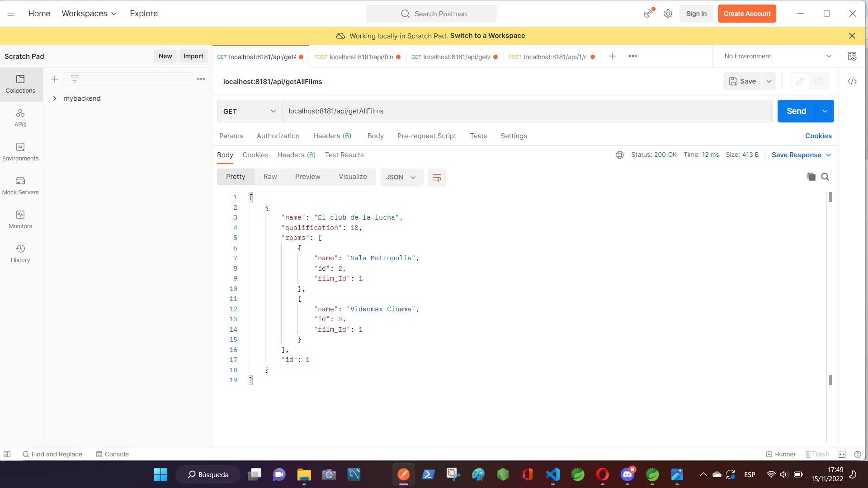Open tab options three-dot menu

tap(633, 56)
